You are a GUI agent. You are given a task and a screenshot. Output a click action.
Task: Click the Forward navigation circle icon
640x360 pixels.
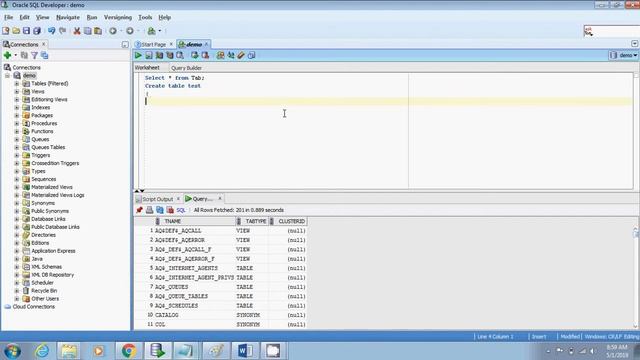130,31
